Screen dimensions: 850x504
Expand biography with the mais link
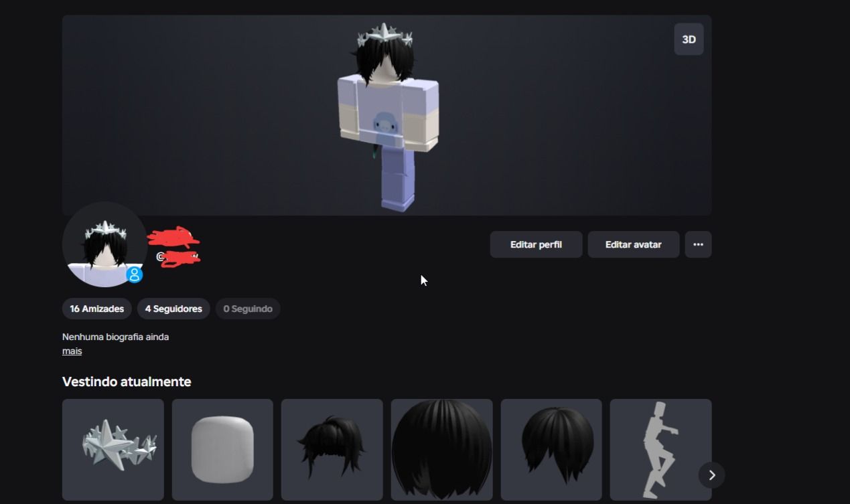(x=72, y=351)
